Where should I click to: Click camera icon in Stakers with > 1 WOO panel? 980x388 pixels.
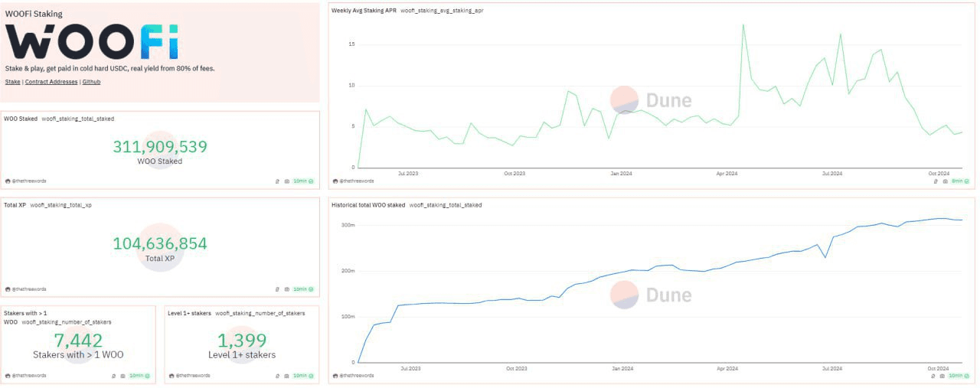123,376
